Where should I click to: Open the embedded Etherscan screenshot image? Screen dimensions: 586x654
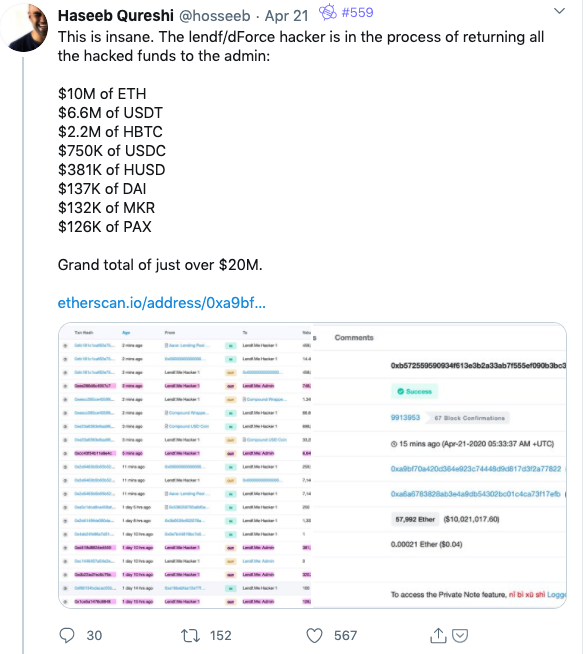pyautogui.click(x=312, y=465)
